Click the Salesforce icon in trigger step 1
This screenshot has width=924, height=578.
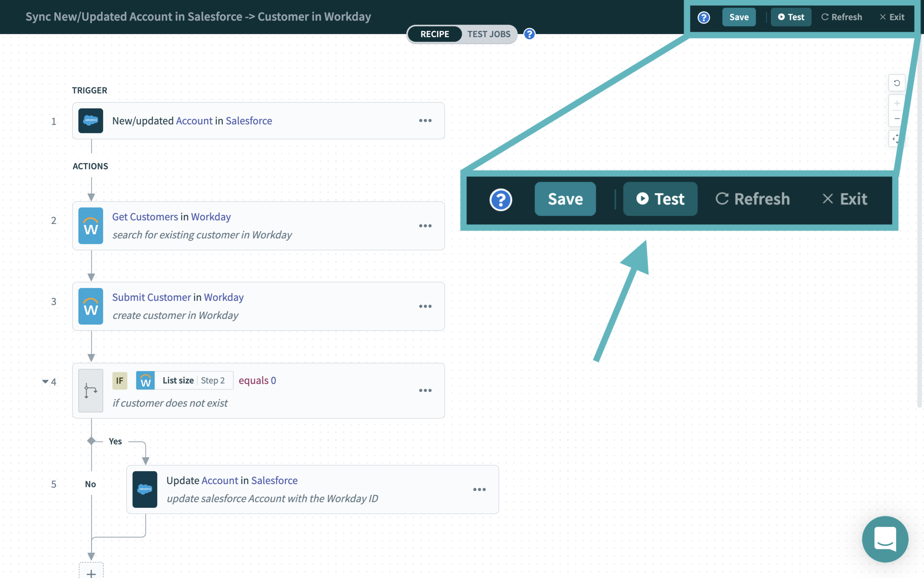pos(91,121)
